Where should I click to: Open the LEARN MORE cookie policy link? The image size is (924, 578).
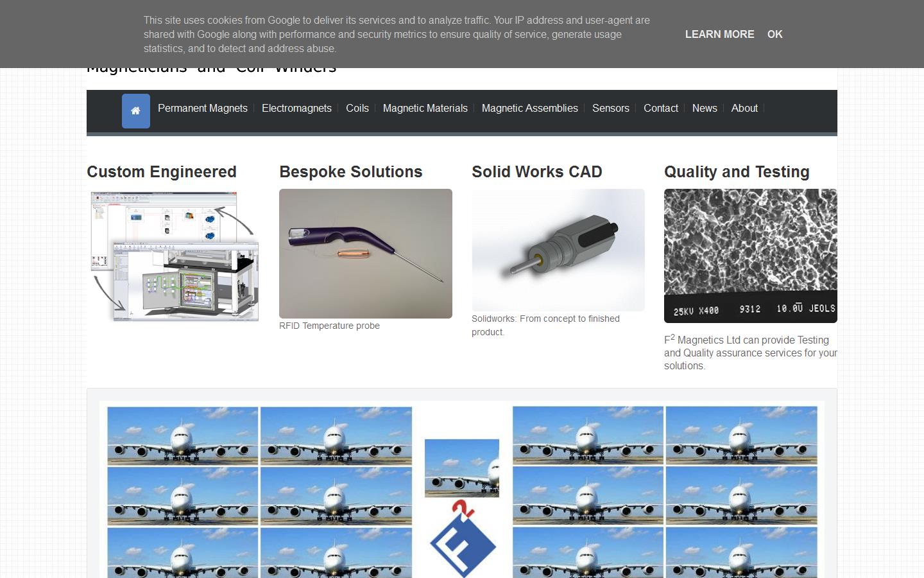tap(720, 34)
